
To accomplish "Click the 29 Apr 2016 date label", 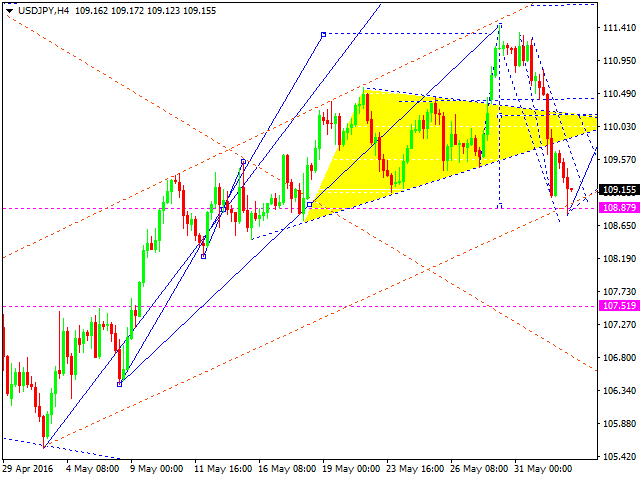I will click(28, 469).
